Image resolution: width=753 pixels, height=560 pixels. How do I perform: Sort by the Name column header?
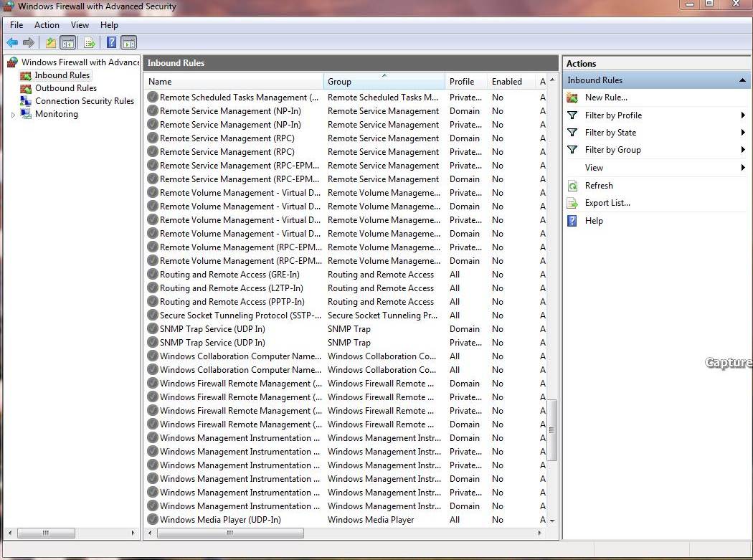coord(234,82)
